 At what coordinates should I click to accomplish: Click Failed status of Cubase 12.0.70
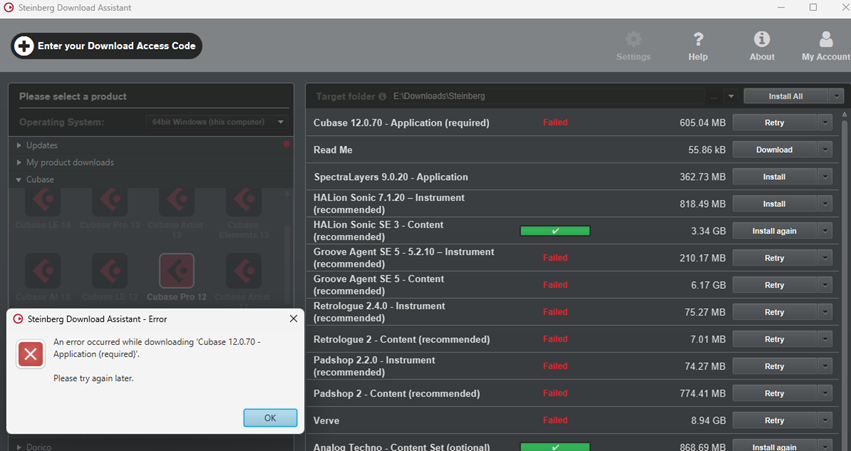(x=555, y=123)
